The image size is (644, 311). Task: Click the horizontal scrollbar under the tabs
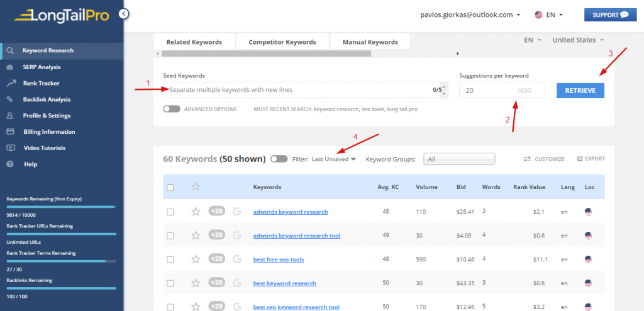click(x=266, y=53)
